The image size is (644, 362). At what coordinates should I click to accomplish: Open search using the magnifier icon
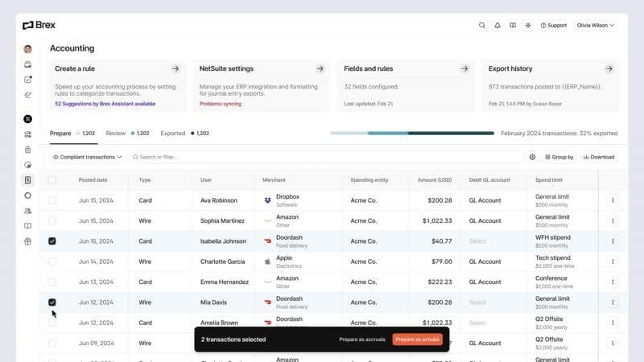point(482,26)
